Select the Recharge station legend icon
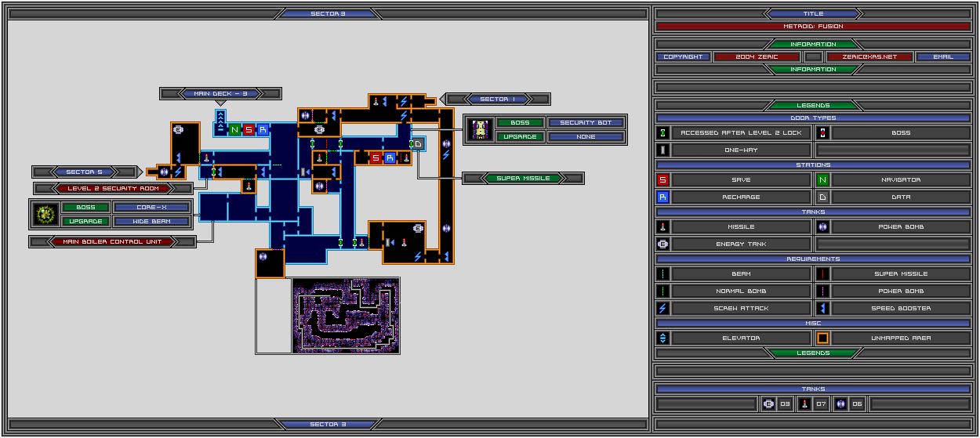980x438 pixels. point(662,197)
